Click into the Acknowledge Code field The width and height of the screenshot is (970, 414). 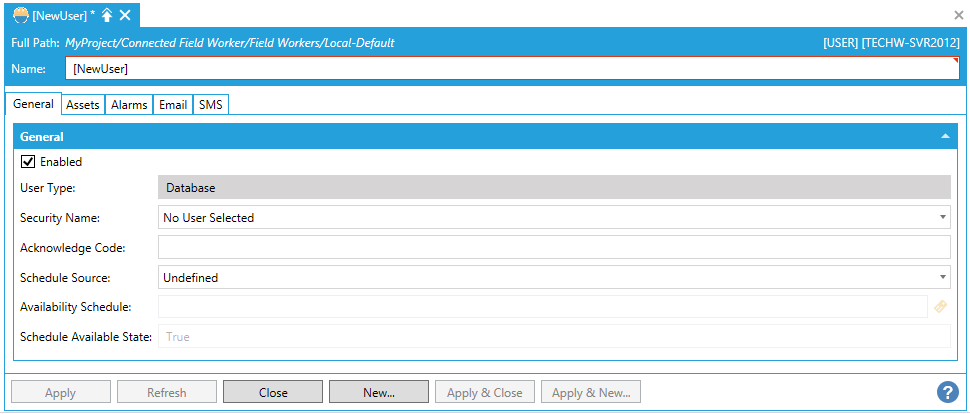click(x=554, y=247)
